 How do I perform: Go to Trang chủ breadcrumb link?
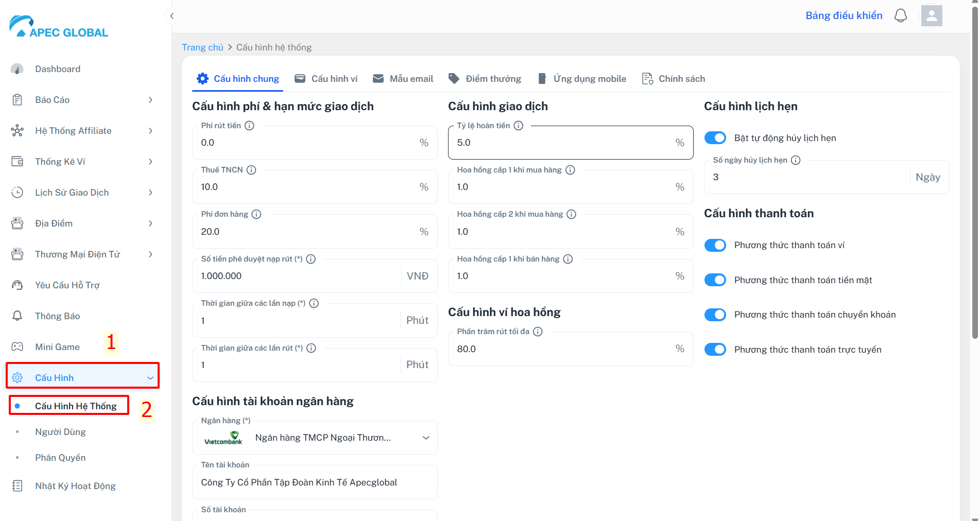202,47
